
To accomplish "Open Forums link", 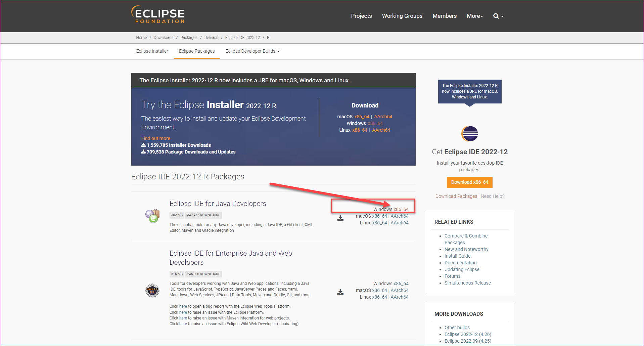I will click(x=452, y=276).
